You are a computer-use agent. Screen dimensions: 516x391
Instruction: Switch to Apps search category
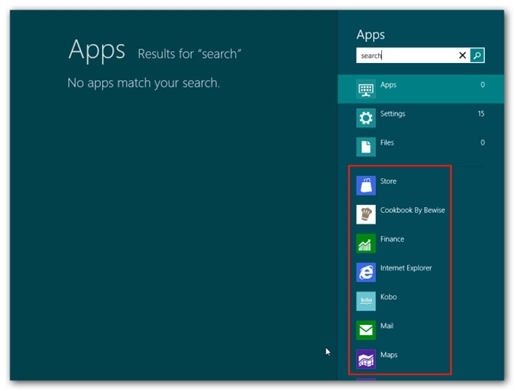(421, 89)
